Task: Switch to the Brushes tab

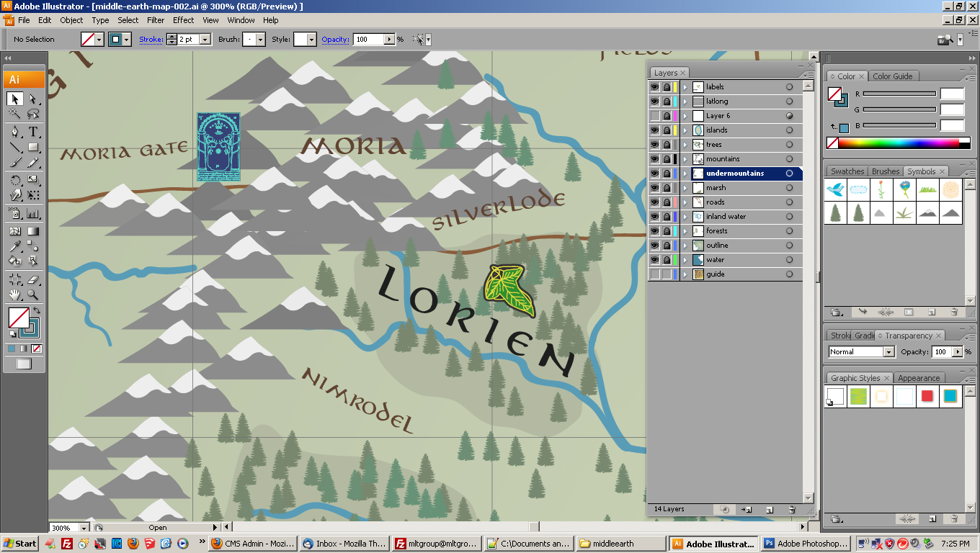Action: pyautogui.click(x=885, y=171)
